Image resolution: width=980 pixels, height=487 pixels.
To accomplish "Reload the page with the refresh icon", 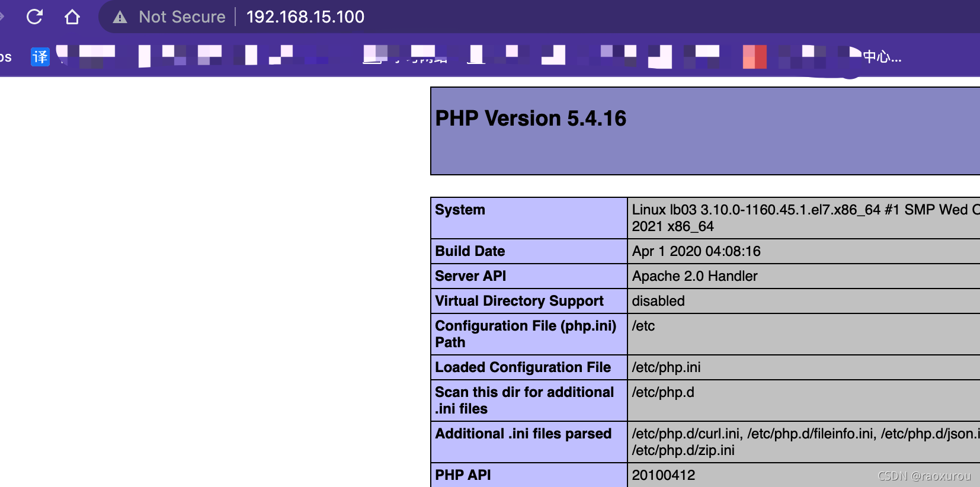I will pos(35,17).
